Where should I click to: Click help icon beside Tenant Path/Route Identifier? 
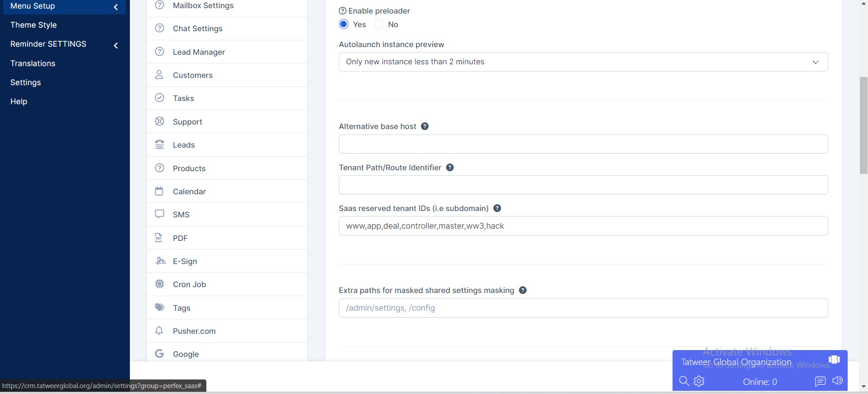(x=450, y=168)
